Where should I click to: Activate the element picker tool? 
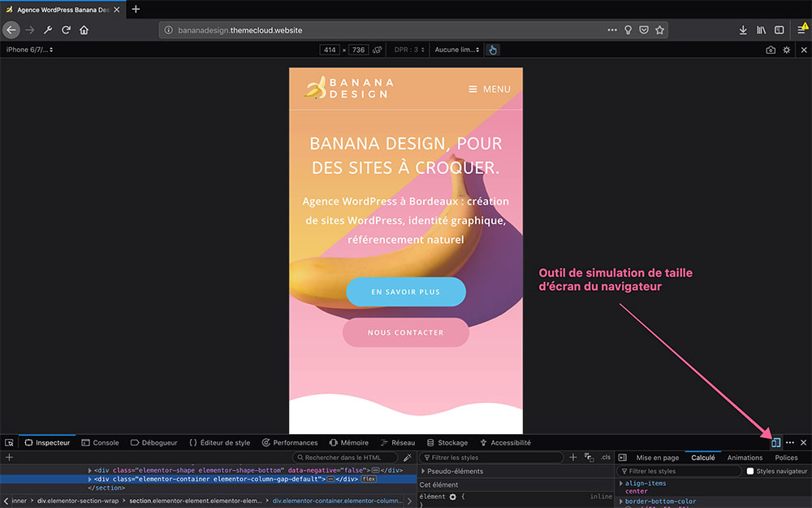[9, 443]
